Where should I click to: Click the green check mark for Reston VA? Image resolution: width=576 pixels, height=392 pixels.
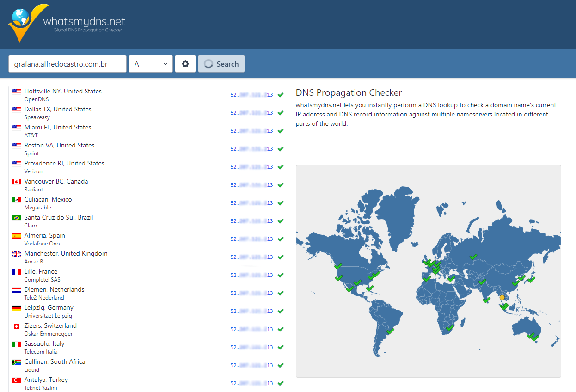(281, 149)
